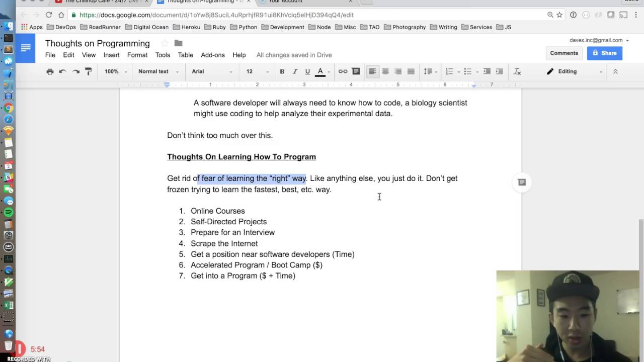Undo the last edit
644x362 pixels.
click(62, 71)
